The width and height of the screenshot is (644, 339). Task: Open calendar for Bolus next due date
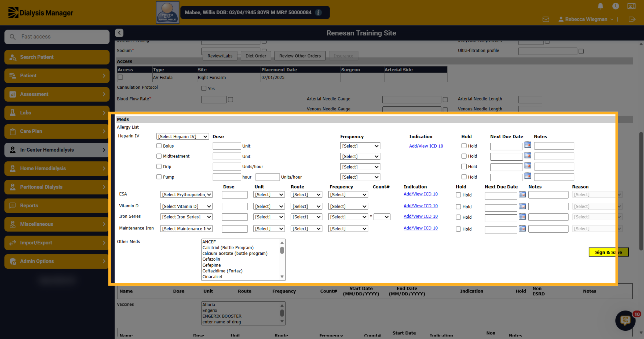[528, 145]
